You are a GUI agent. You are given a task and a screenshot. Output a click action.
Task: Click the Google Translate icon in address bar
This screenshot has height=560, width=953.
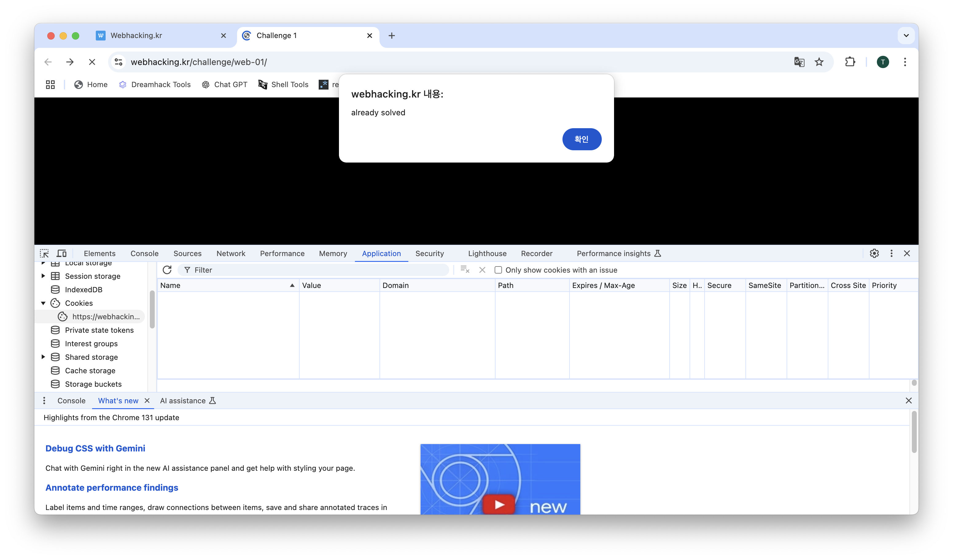click(799, 62)
